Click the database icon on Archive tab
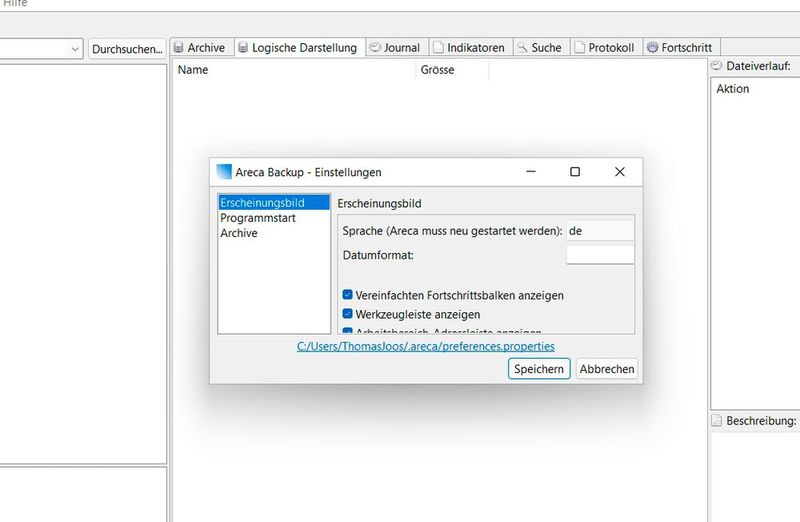This screenshot has width=800, height=522. [179, 47]
